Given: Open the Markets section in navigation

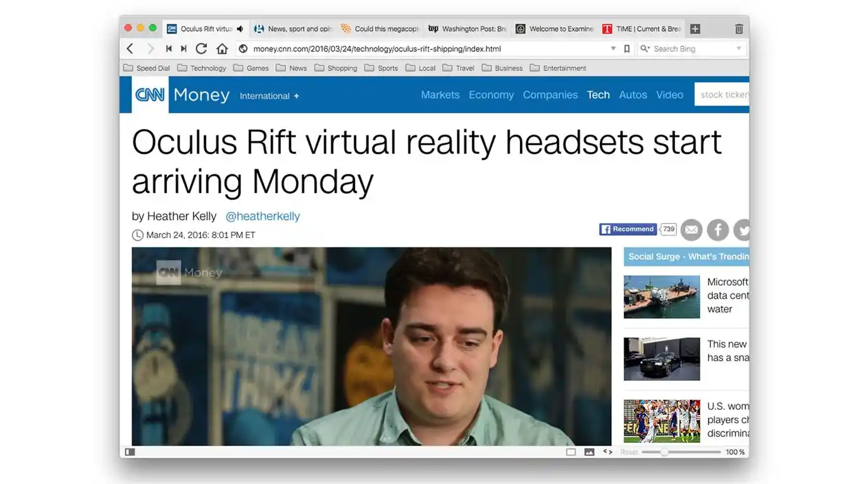Looking at the screenshot, I should point(440,95).
